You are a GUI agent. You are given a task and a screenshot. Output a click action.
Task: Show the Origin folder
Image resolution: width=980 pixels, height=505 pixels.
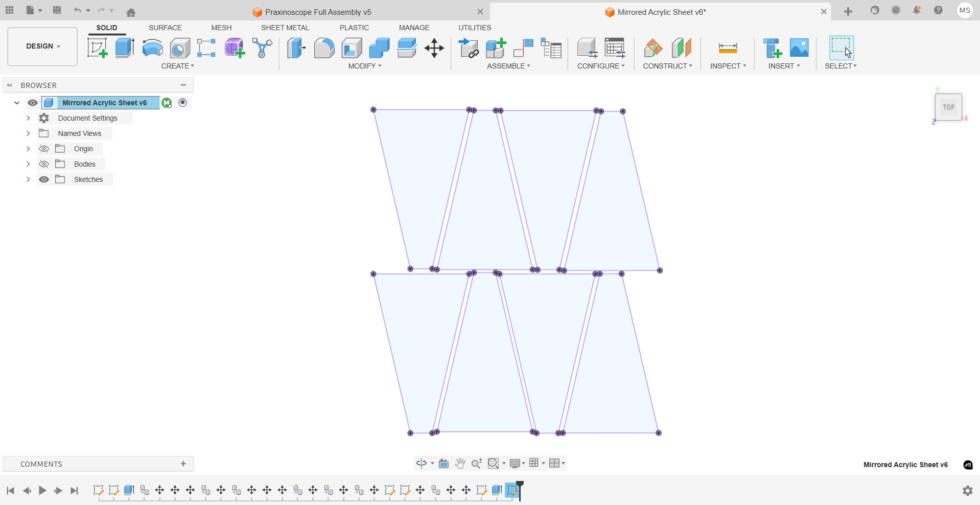(44, 149)
